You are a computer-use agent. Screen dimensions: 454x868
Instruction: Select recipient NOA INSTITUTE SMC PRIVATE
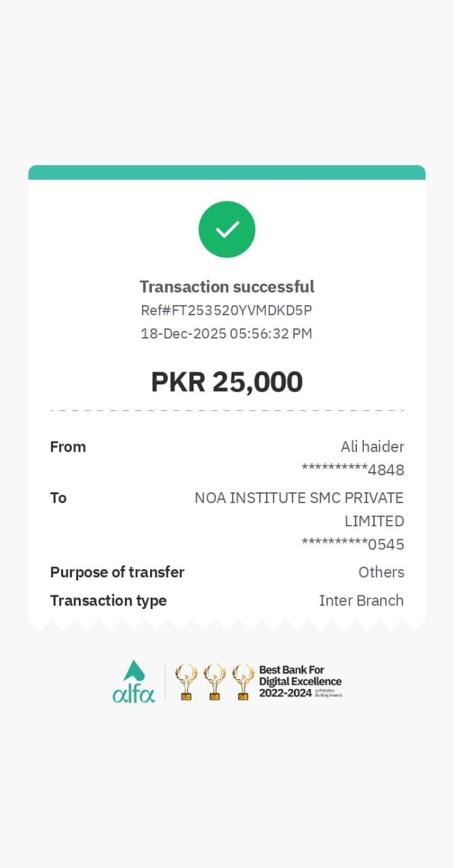click(299, 498)
